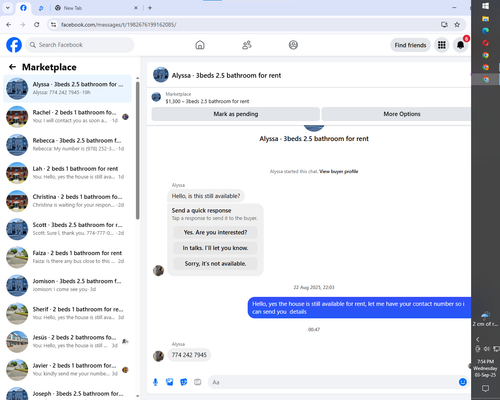Expand the browser tab search dropdown
This screenshot has width=500, height=400.
point(8,8)
